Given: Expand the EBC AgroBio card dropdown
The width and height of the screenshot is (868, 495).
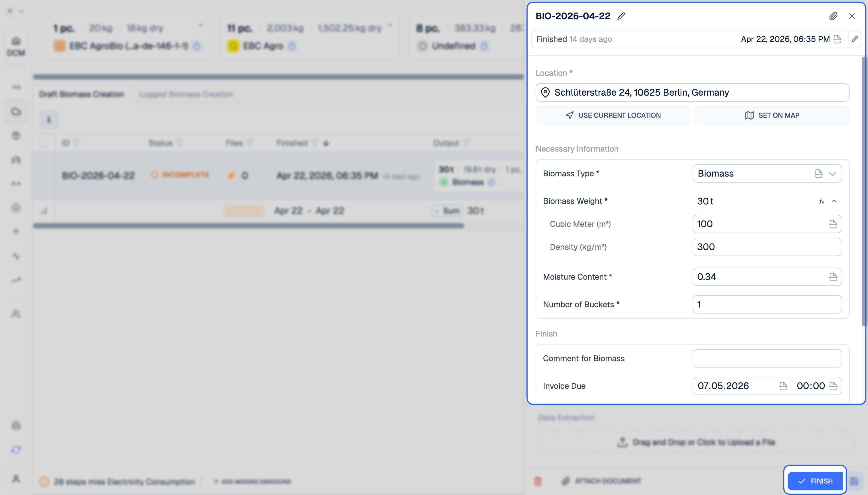Looking at the screenshot, I should [x=201, y=26].
